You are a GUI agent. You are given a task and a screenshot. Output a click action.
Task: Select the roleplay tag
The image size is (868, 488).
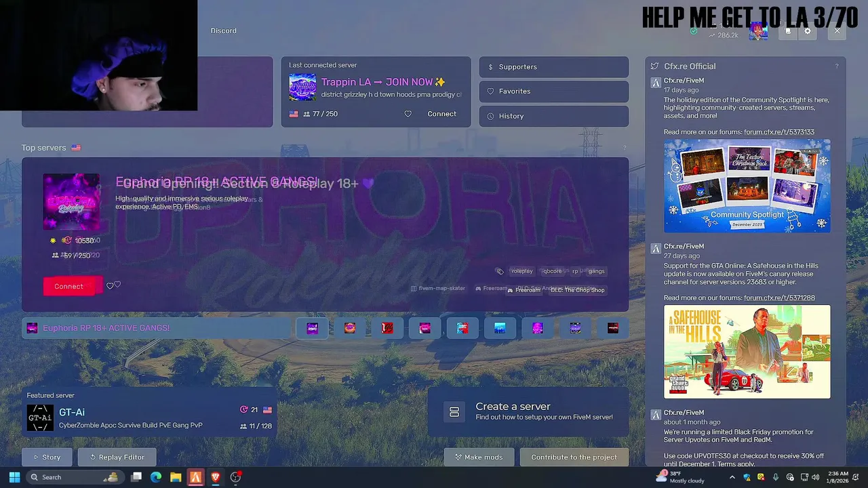pos(521,271)
